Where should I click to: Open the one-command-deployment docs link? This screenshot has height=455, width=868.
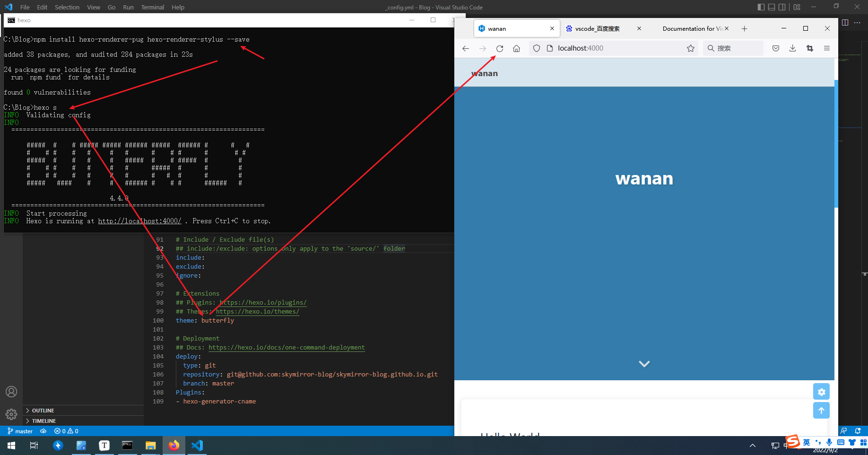pyautogui.click(x=286, y=347)
